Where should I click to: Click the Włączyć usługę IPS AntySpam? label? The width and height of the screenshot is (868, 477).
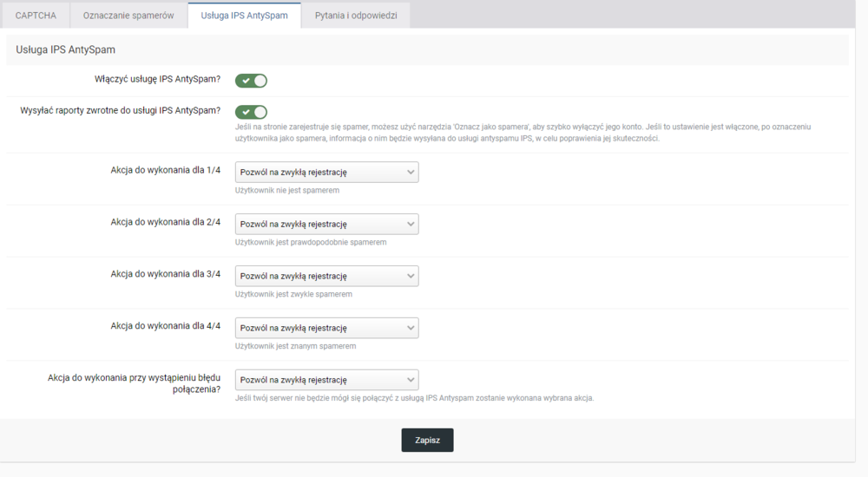click(157, 80)
